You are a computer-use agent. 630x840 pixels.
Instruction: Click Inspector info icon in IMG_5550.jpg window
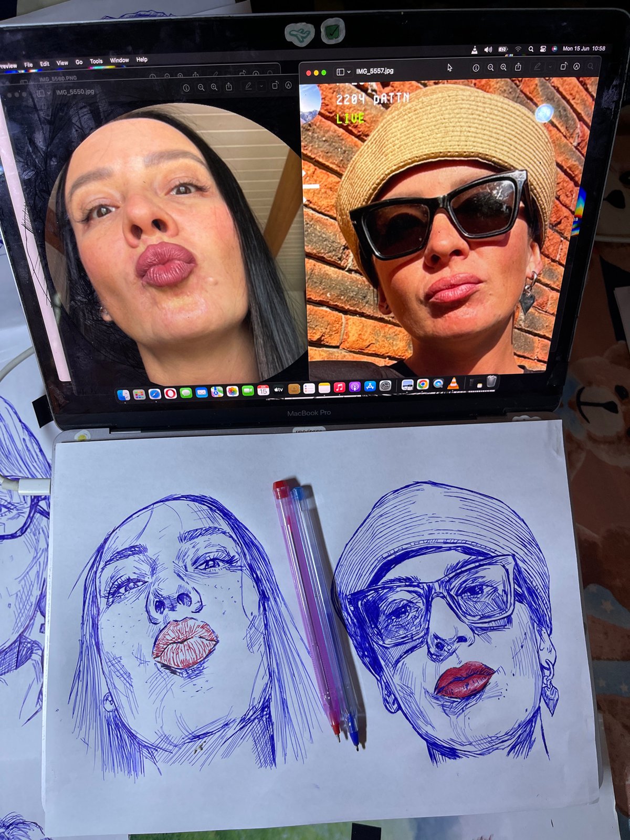(x=186, y=88)
